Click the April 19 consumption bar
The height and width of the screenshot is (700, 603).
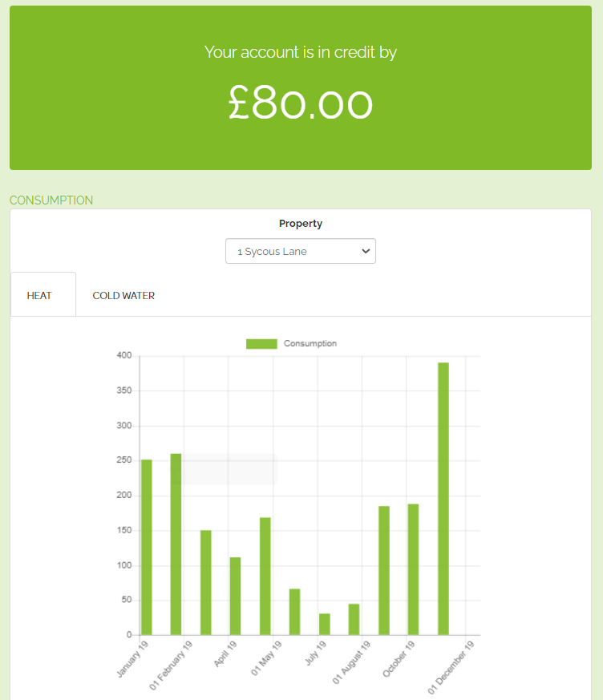pos(235,597)
